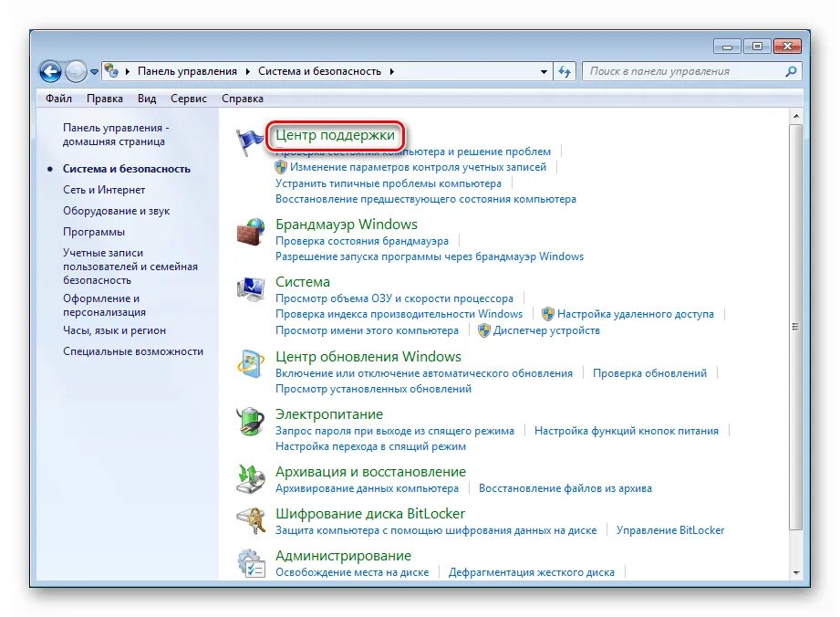Open the Правка menu
Image resolution: width=840 pixels, height=617 pixels.
[105, 99]
